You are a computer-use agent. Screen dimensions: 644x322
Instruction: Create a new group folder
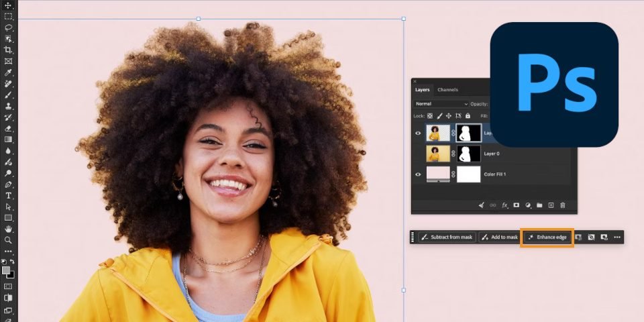point(539,205)
